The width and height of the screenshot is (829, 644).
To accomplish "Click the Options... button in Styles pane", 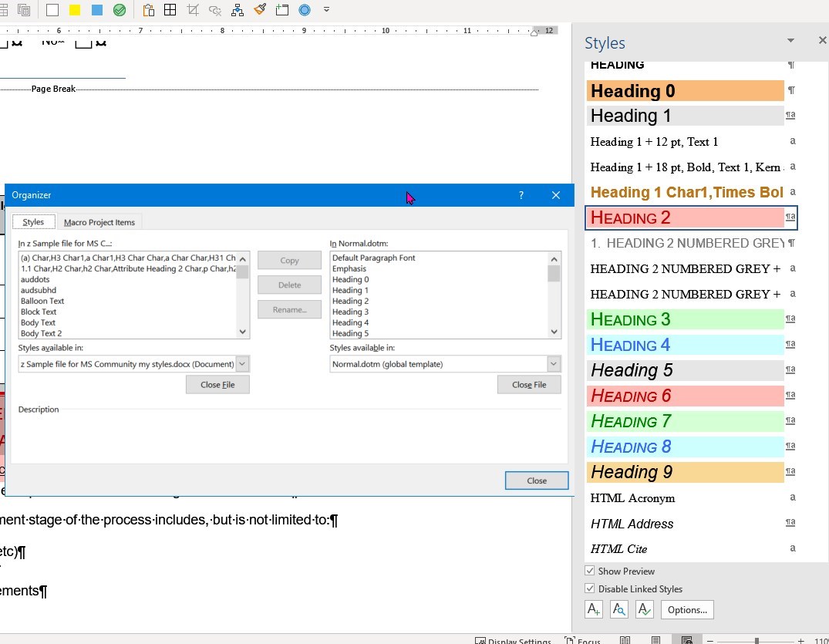I will tap(687, 609).
